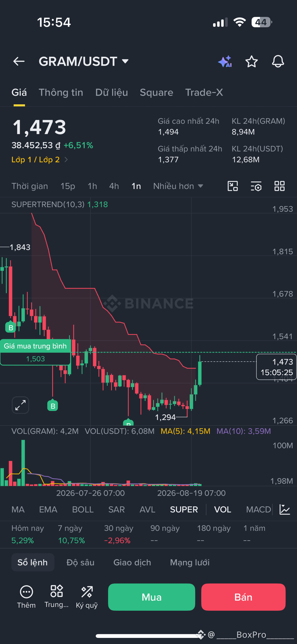
Task: Open the Ký quỹ margin icon
Action: pyautogui.click(x=87, y=597)
